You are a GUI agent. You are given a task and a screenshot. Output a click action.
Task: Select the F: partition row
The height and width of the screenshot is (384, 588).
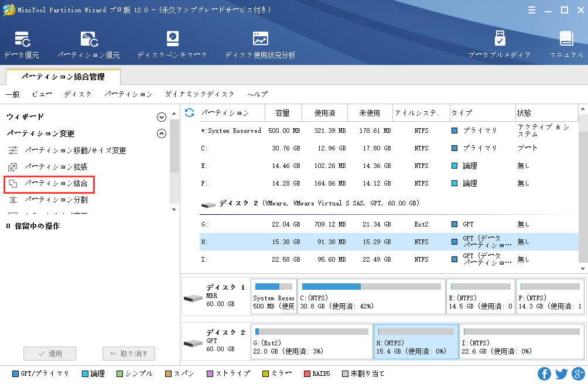click(x=389, y=184)
